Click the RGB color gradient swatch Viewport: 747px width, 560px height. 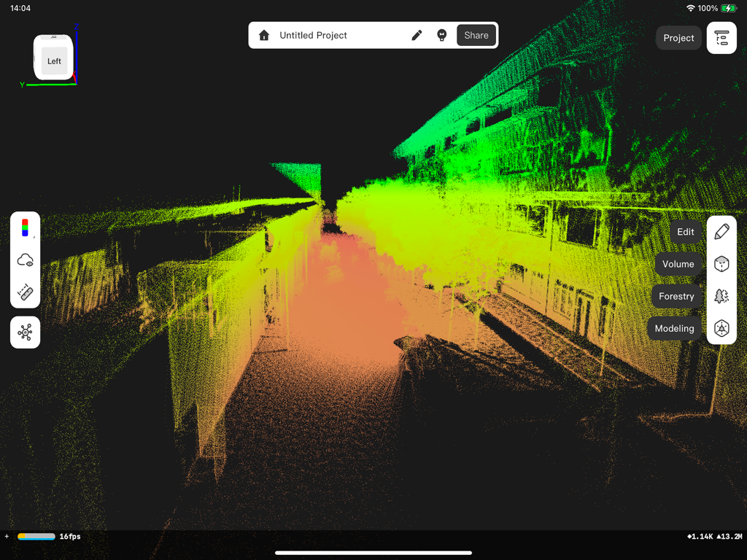25,226
